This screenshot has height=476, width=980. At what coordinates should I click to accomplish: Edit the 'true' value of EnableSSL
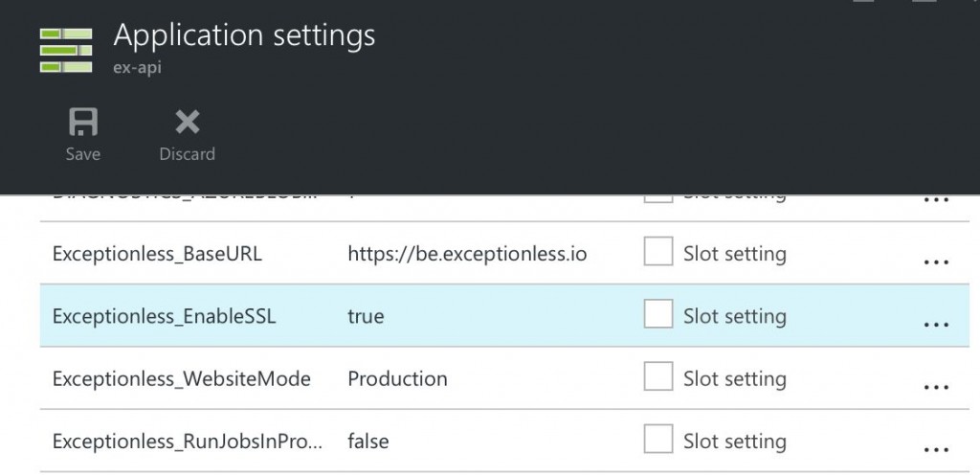pos(366,316)
